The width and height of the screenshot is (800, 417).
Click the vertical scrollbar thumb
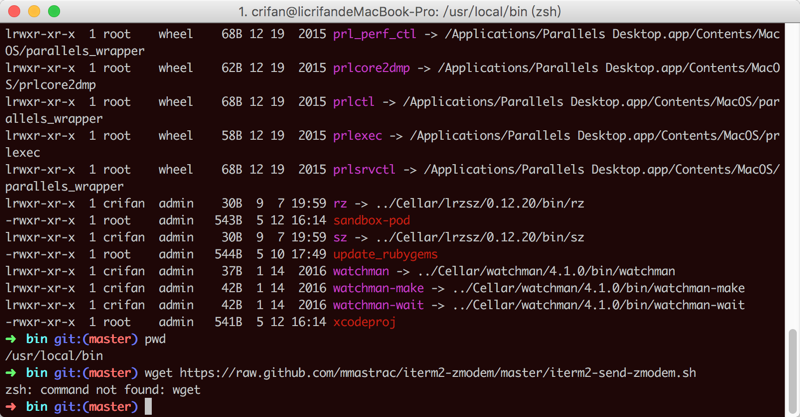tap(793, 372)
